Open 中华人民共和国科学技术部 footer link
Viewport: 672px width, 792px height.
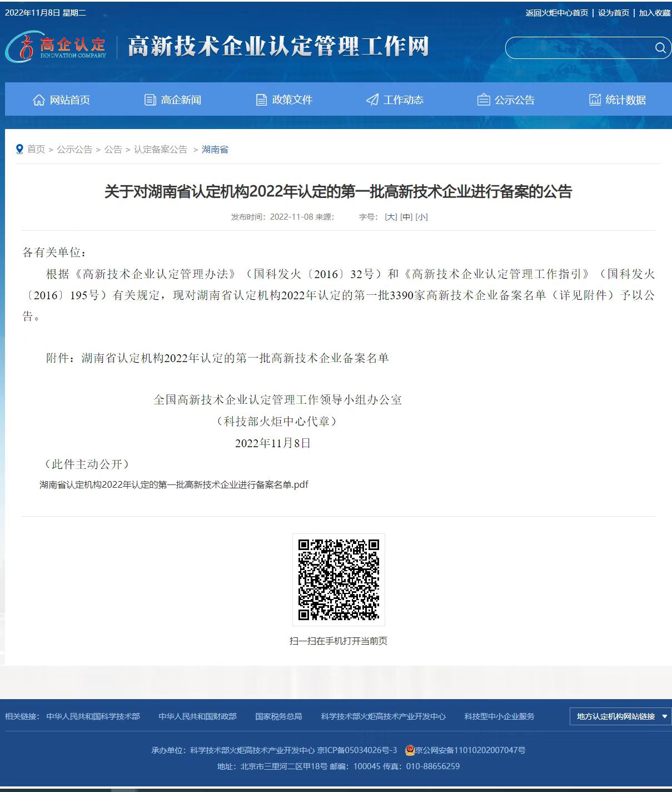click(93, 716)
